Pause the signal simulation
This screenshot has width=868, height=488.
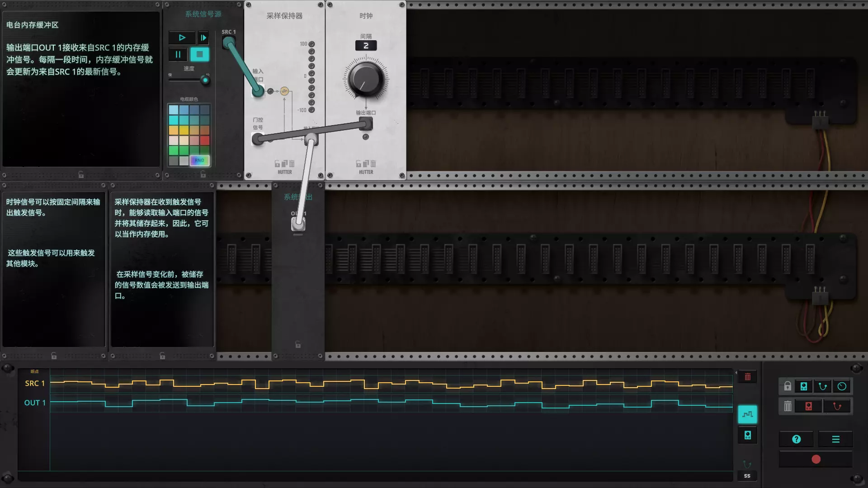[x=178, y=55]
